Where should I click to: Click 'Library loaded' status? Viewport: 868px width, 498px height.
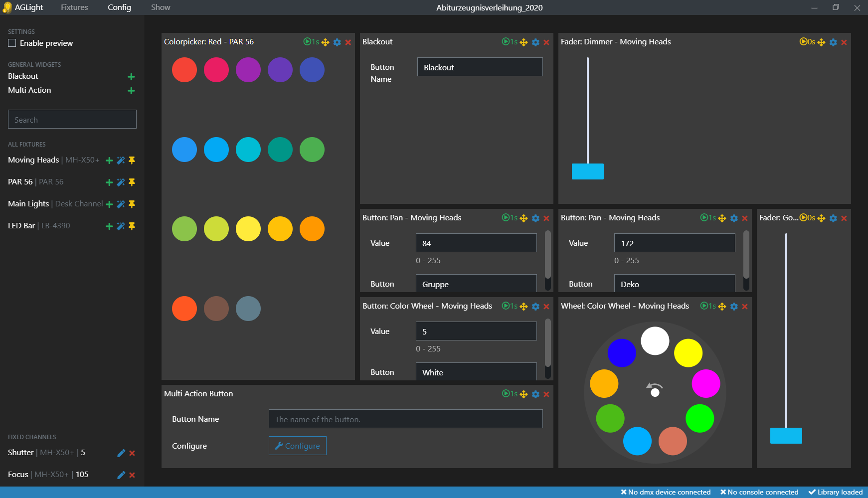coord(836,492)
